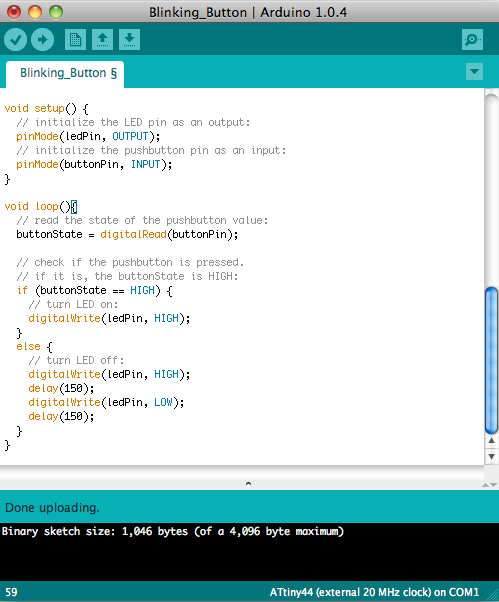
Task: Open a sketch with the up-arrow Open icon
Action: click(x=102, y=40)
